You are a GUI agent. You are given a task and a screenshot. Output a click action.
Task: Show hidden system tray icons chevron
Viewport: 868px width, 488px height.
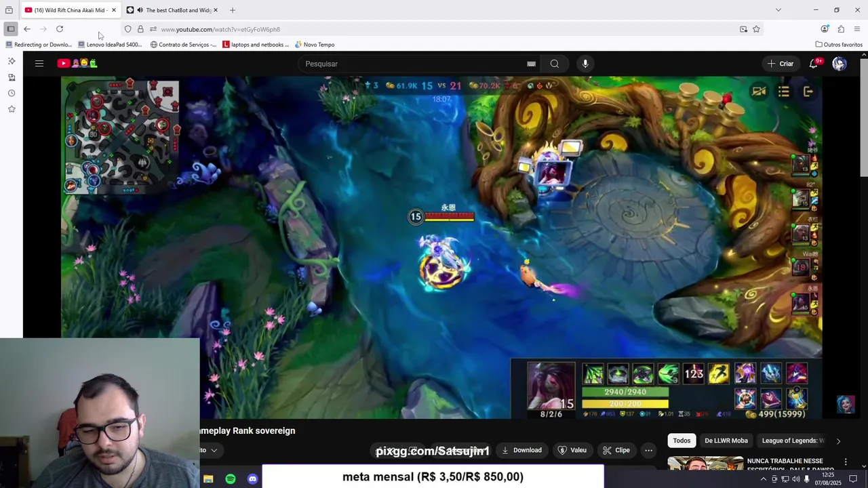(763, 479)
